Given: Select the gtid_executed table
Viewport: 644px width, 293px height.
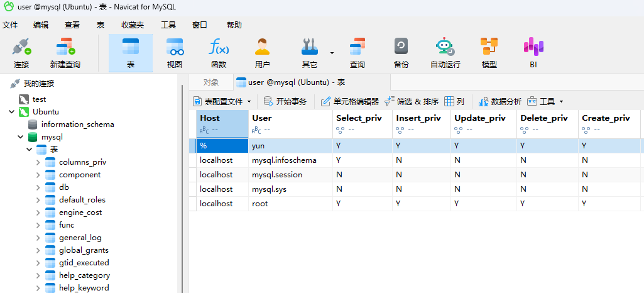Looking at the screenshot, I should tap(84, 263).
